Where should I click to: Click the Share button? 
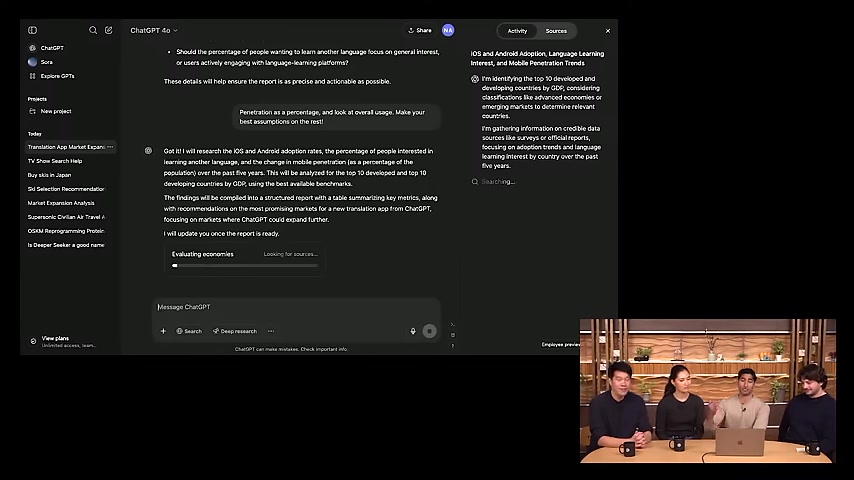point(420,31)
